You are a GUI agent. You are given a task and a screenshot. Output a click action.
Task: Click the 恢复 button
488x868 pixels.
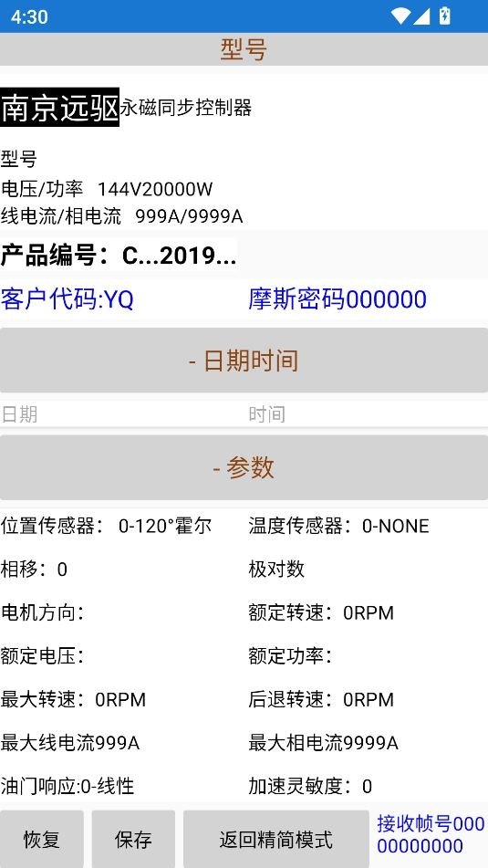[x=41, y=839]
